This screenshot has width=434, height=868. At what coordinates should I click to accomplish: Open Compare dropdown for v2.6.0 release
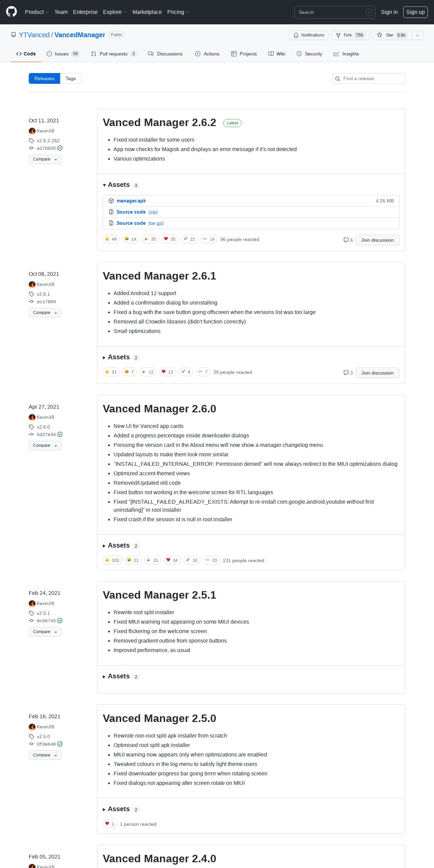click(45, 445)
